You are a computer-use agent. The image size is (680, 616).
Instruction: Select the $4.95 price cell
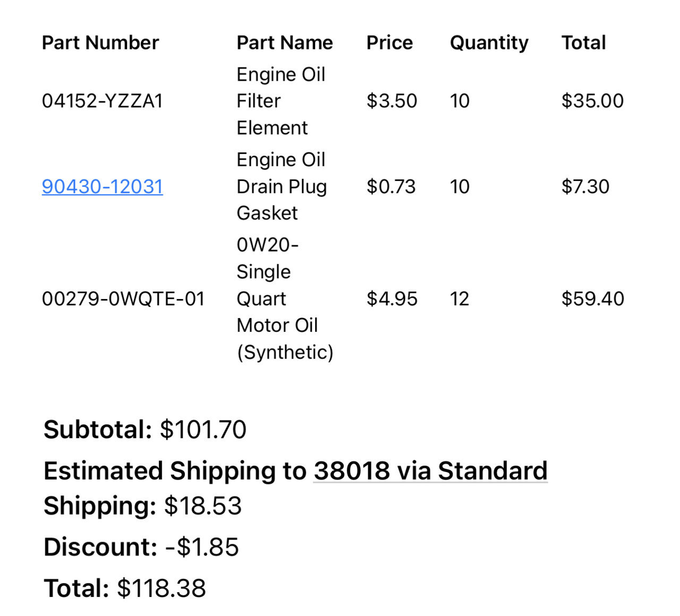coord(392,299)
